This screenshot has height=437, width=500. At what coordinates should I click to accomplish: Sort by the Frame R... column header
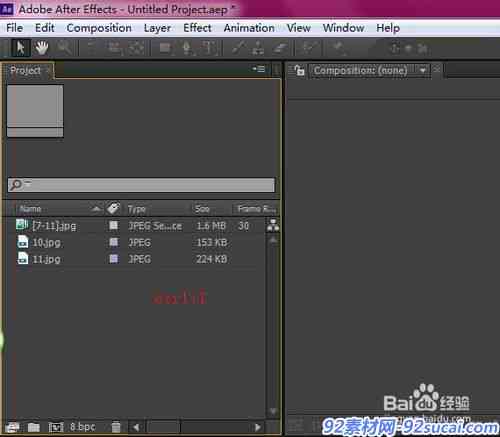[x=256, y=209]
